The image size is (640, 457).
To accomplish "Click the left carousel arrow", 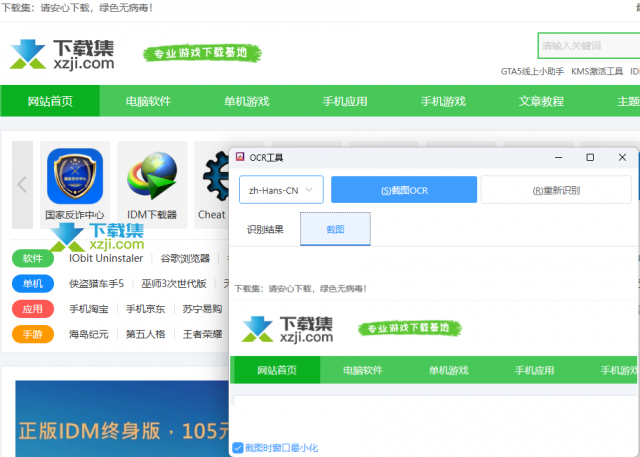I will [x=22, y=184].
